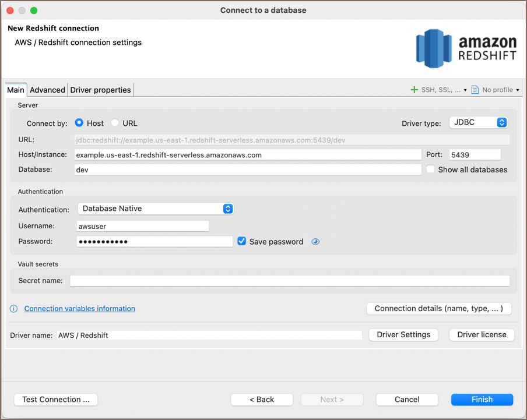Click the Secret name input field
The height and width of the screenshot is (420, 527).
click(x=290, y=281)
